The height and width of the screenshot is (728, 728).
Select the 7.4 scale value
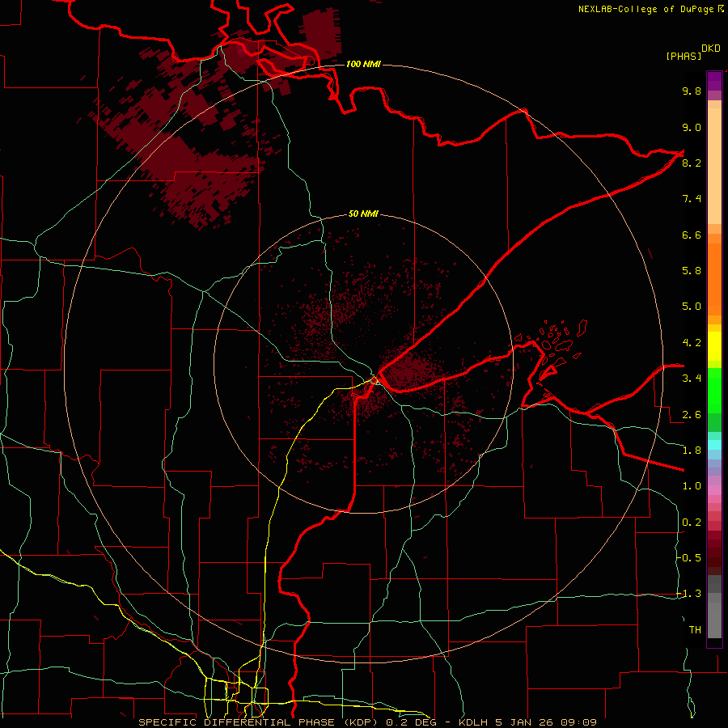pos(692,199)
